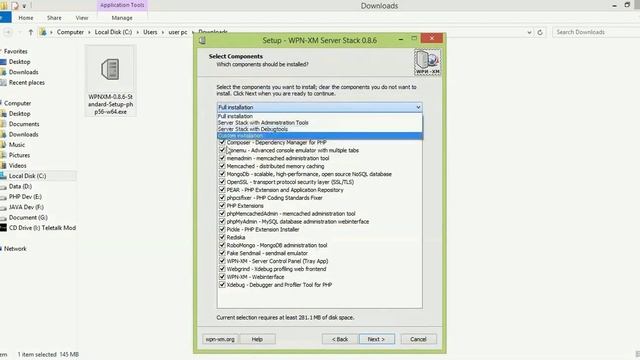Click the WPN-XM logo in setup header
Image resolution: width=640 pixels, height=360 pixels.
[x=427, y=62]
